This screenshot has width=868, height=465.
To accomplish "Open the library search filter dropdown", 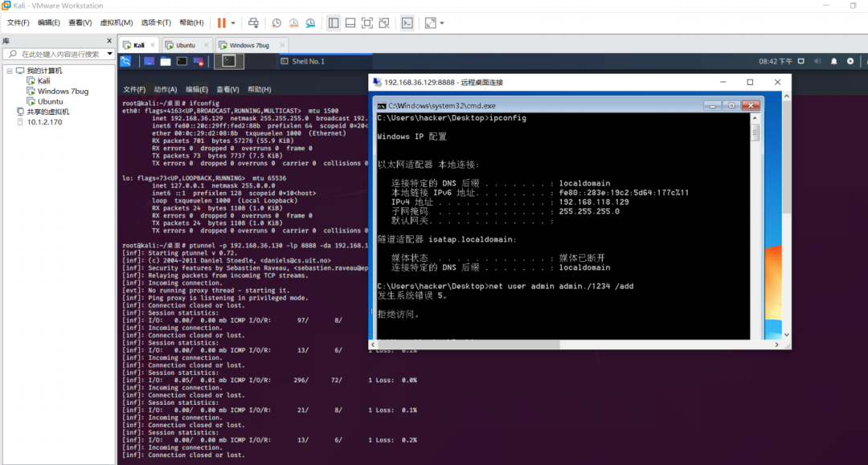I will click(109, 54).
